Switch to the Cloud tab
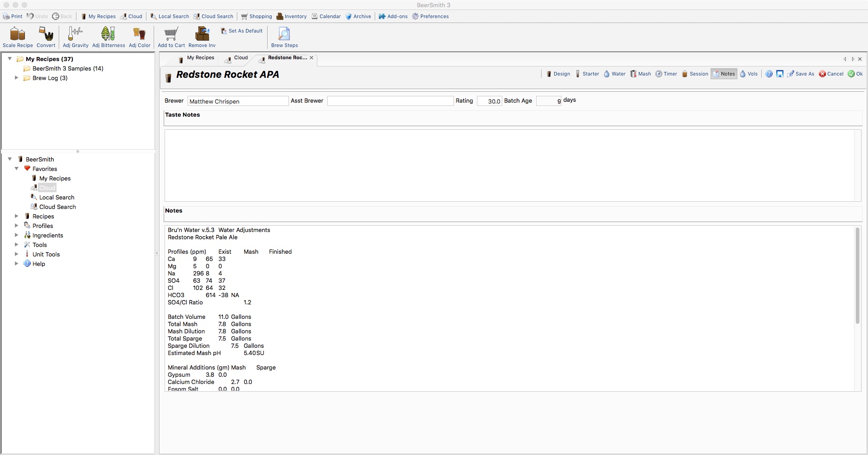The image size is (868, 455). [236, 58]
